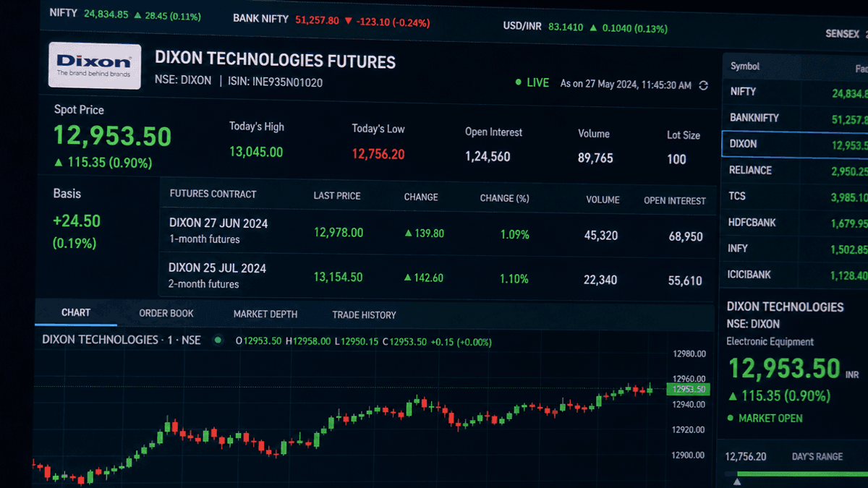Click the NIFTY 24,834.85 ticker at top
Screen dimensions: 868x488
(x=127, y=14)
